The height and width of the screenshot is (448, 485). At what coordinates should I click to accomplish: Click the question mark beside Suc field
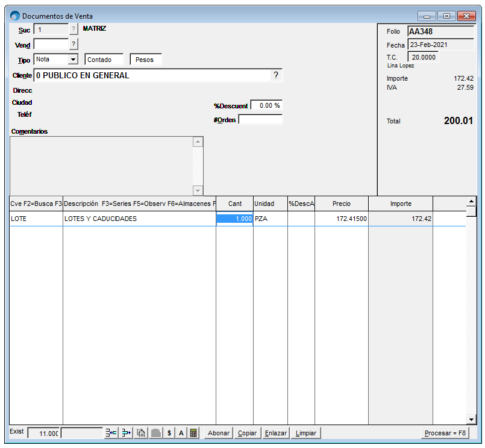(74, 30)
